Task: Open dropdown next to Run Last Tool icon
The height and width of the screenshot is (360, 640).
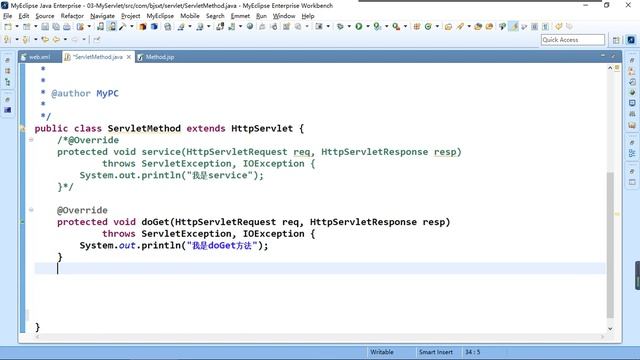Action: [x=387, y=27]
